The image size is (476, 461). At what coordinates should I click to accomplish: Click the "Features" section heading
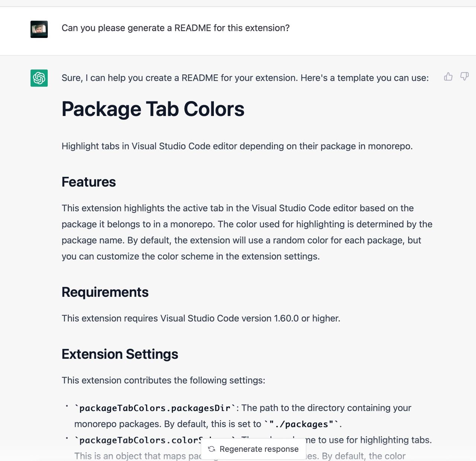pos(89,182)
